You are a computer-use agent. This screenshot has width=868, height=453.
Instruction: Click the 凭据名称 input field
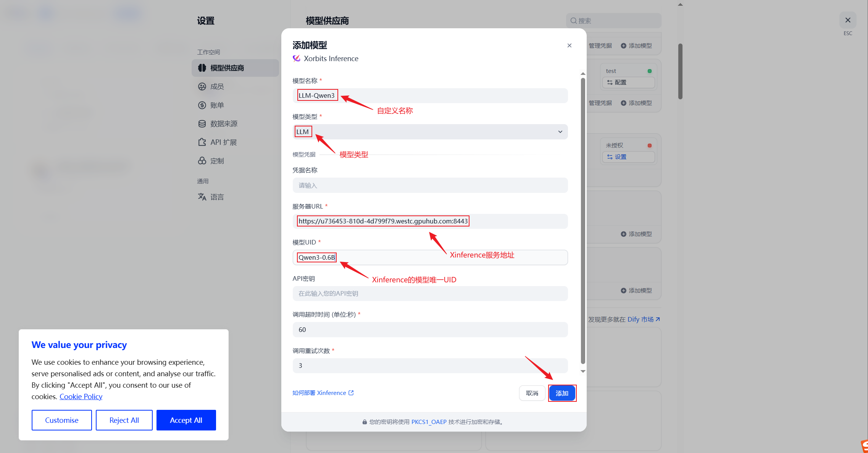[x=430, y=185]
